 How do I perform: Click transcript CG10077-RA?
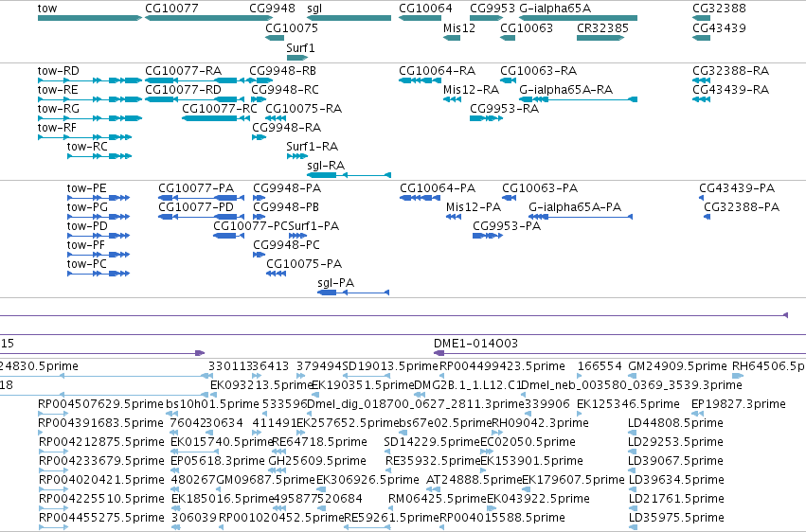(194, 80)
